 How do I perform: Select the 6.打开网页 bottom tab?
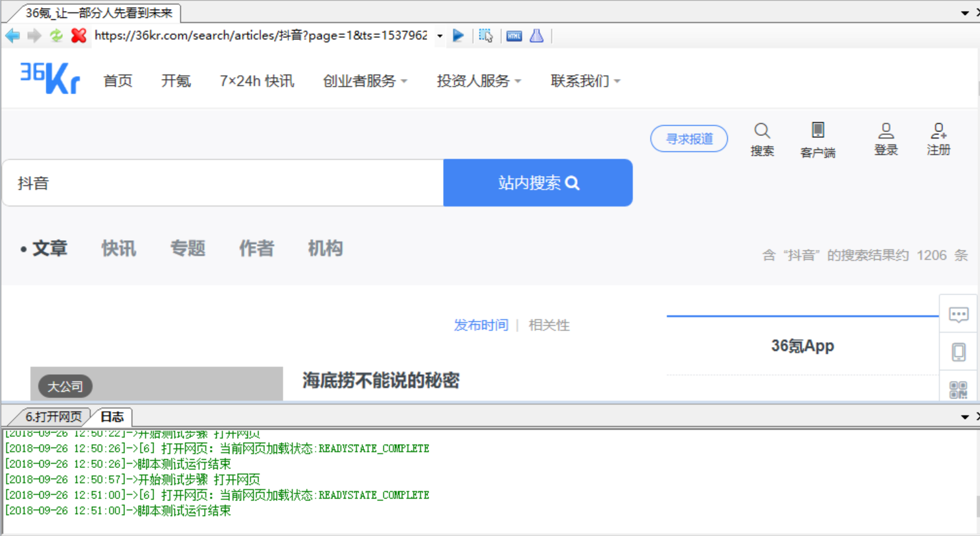pos(53,417)
